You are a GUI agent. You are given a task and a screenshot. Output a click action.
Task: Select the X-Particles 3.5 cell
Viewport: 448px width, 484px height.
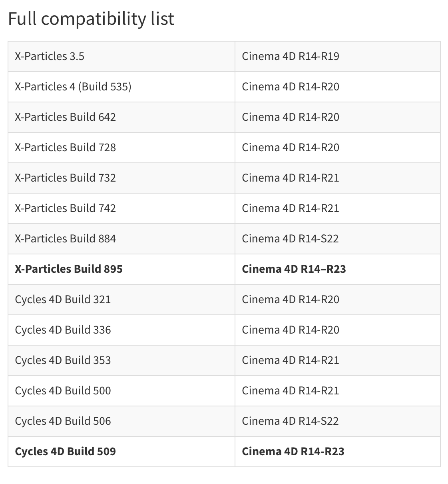click(x=50, y=56)
